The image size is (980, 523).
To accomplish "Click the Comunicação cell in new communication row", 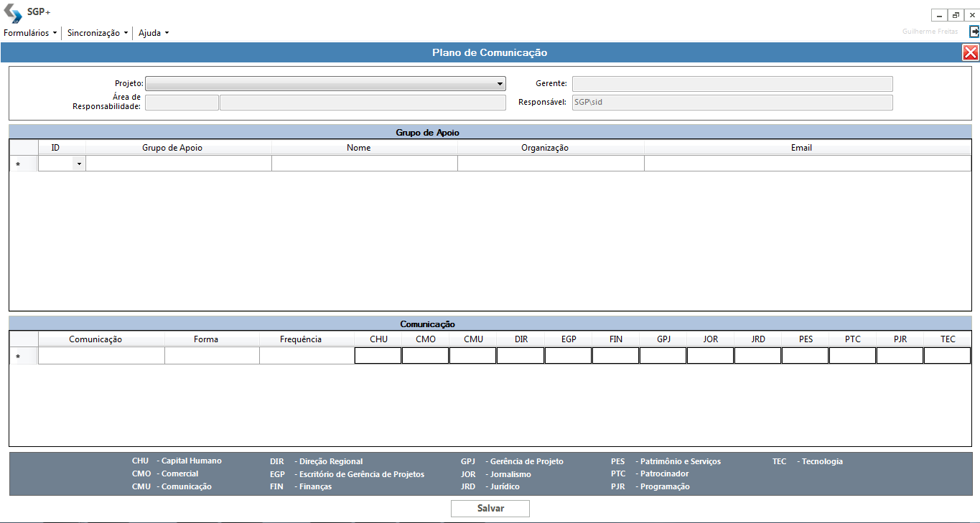I will pyautogui.click(x=101, y=356).
